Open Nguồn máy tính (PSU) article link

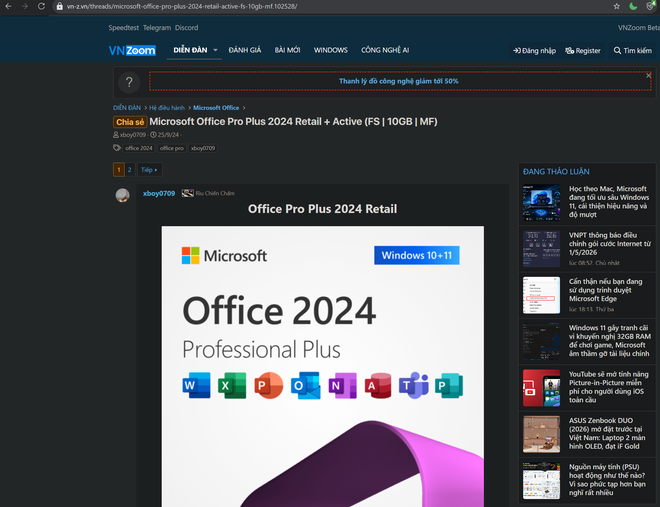[607, 479]
